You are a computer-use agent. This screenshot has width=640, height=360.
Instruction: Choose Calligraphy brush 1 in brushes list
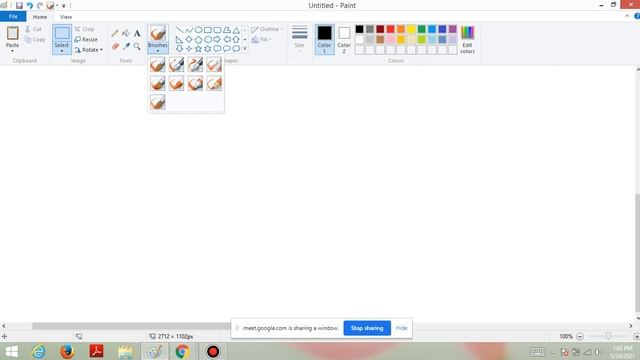pos(176,64)
